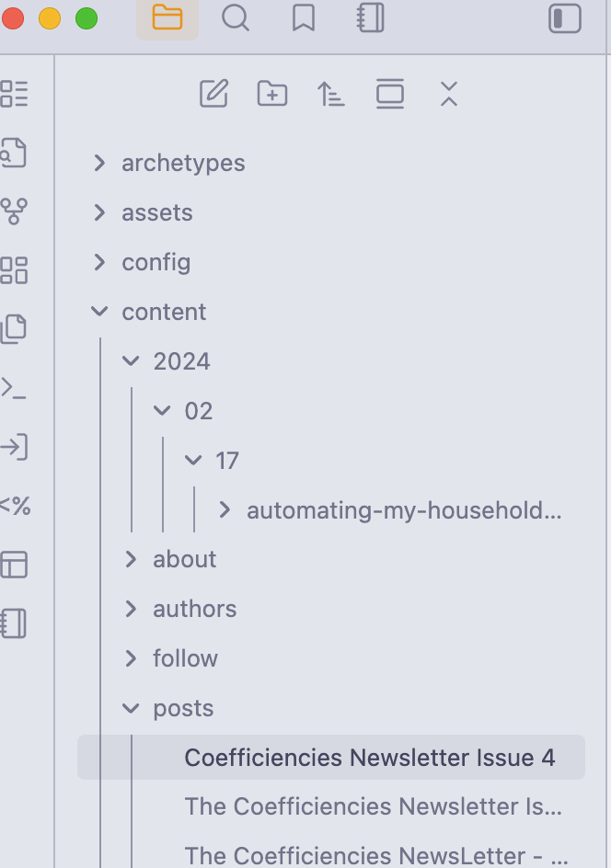611x868 pixels.
Task: Open the canvas ribbon icon
Action: point(13,270)
